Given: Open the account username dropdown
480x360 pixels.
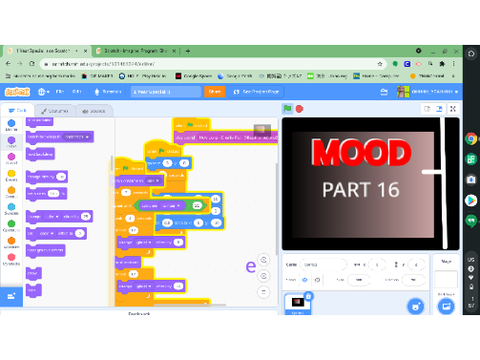Looking at the screenshot, I should click(428, 92).
